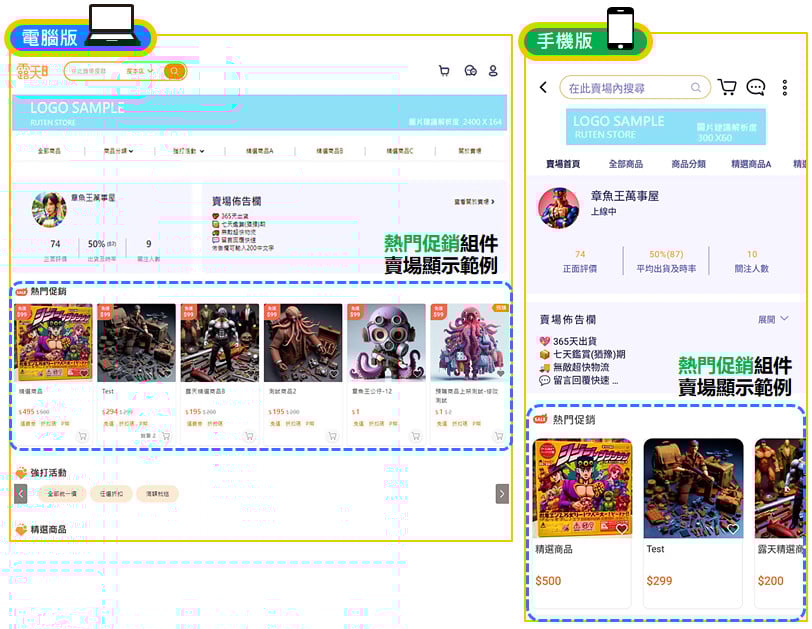812x629 pixels.
Task: Click the right carousel arrow in 強打活動
Action: [x=502, y=493]
